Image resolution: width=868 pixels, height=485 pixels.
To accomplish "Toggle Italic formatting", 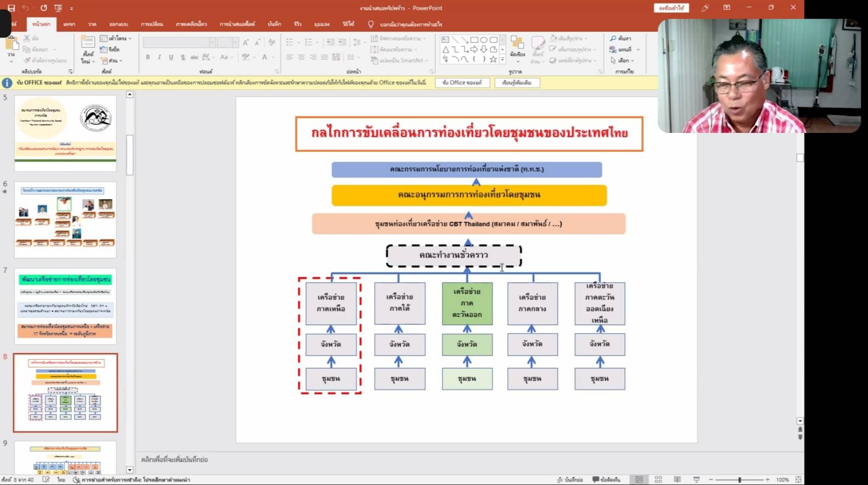I will 159,57.
